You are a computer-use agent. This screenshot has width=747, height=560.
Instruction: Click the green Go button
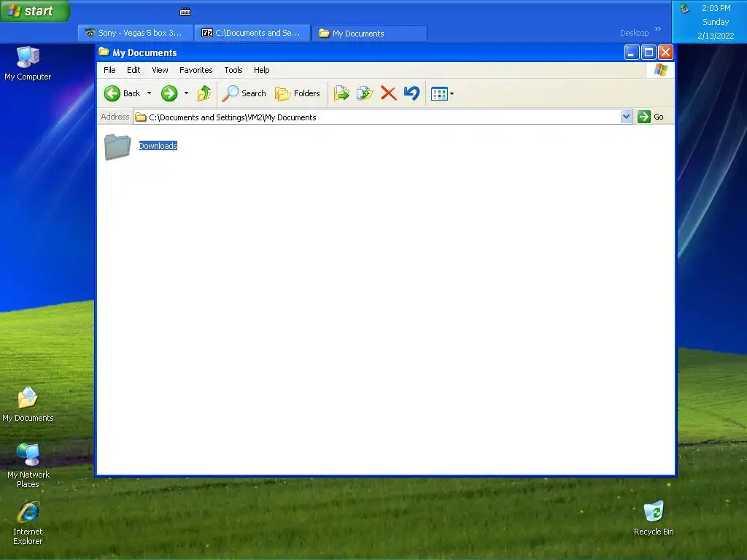[651, 117]
